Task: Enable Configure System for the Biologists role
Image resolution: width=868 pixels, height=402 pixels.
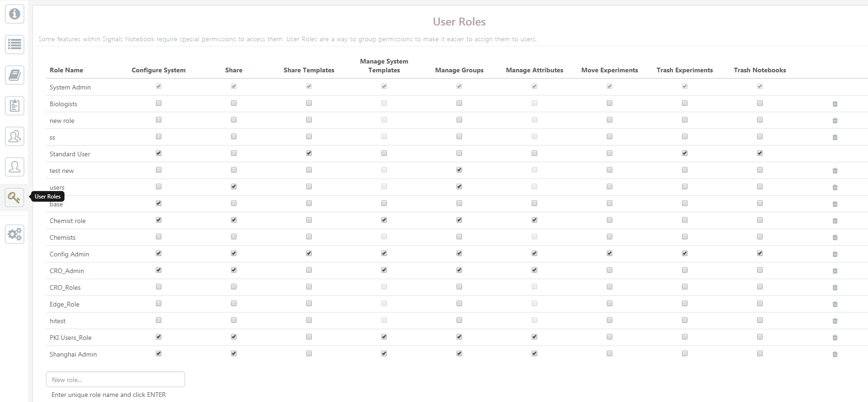Action: tap(159, 103)
